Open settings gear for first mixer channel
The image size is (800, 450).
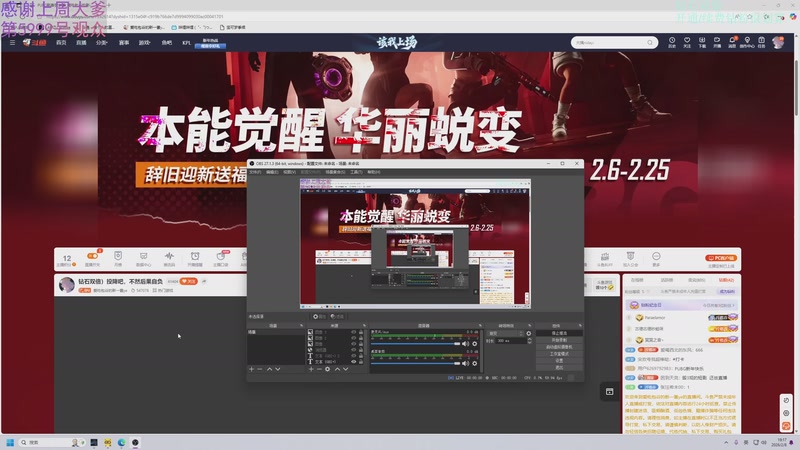[x=474, y=344]
